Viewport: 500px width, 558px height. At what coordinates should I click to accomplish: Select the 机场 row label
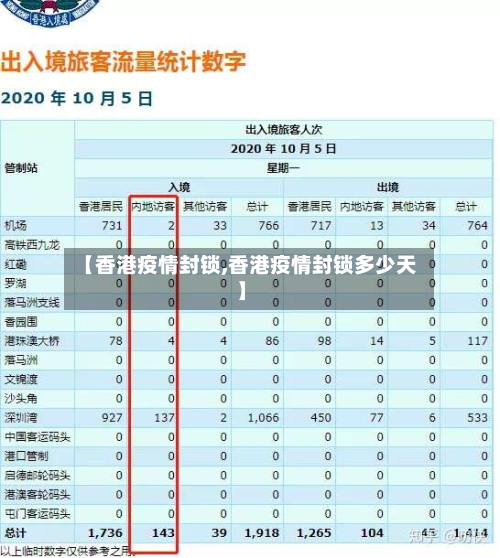16,226
